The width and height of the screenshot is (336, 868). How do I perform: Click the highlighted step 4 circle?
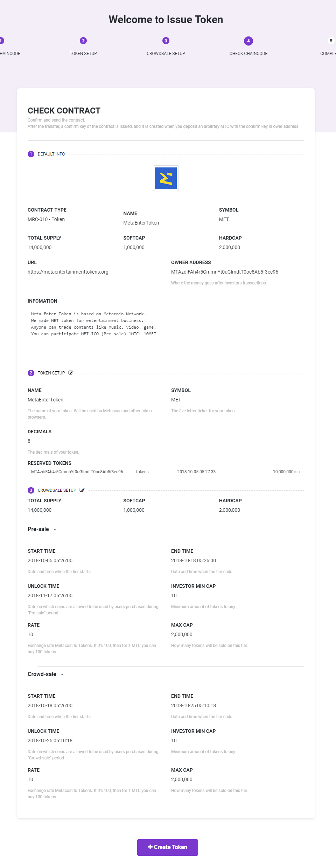point(248,41)
